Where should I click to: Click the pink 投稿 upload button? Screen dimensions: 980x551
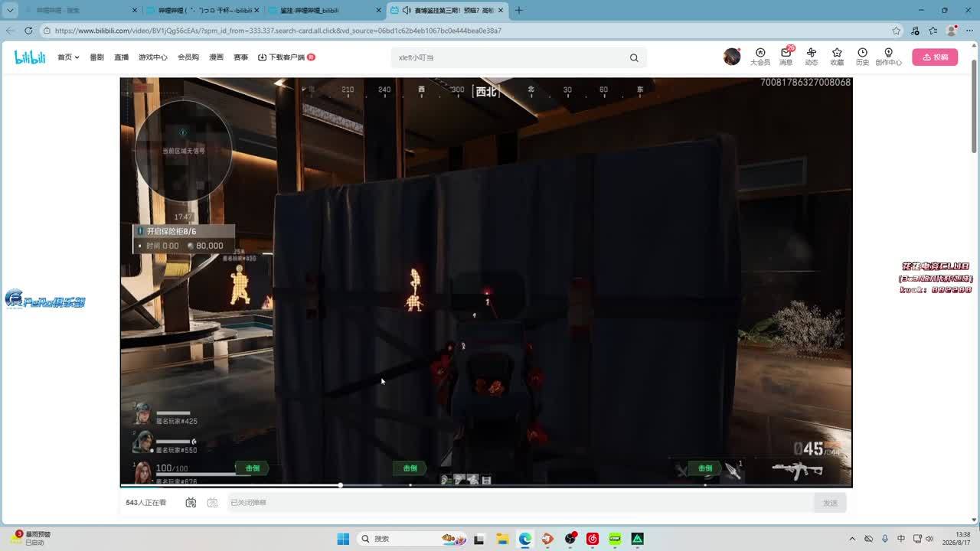935,57
